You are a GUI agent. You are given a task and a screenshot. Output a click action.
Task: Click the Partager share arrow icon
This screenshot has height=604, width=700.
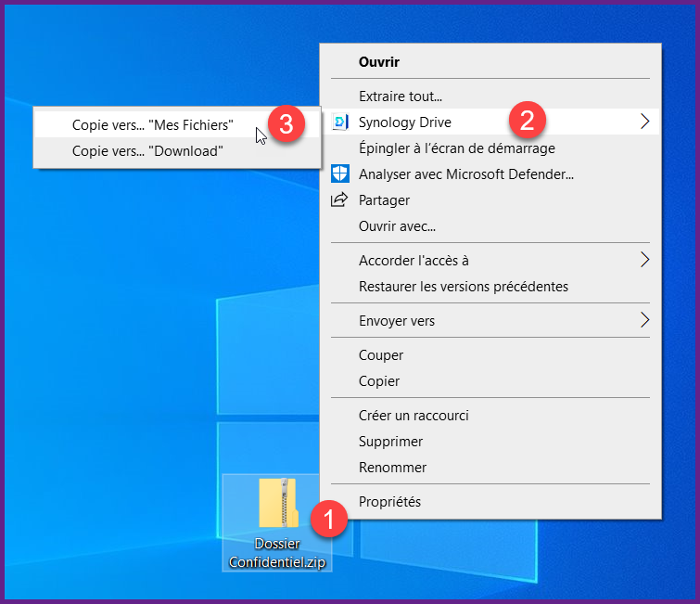point(339,199)
